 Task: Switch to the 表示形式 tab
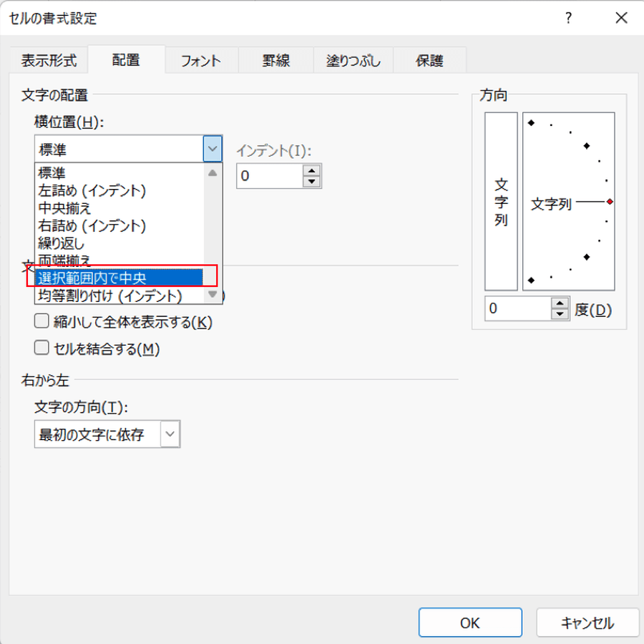tap(49, 60)
